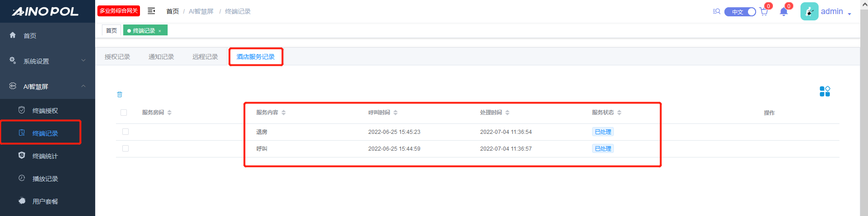
Task: Tick the checkbox for the 呼叫 row
Action: (125, 148)
